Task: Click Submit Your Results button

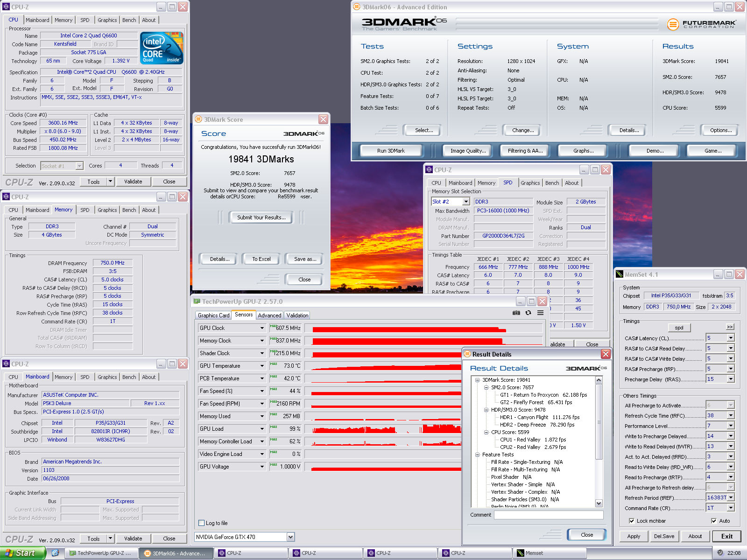Action: [x=261, y=217]
